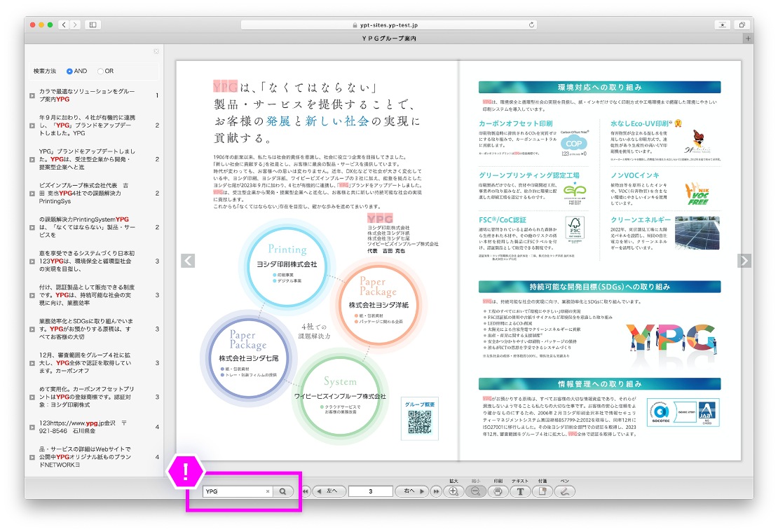
Task: Select the AND search method
Action: click(69, 71)
